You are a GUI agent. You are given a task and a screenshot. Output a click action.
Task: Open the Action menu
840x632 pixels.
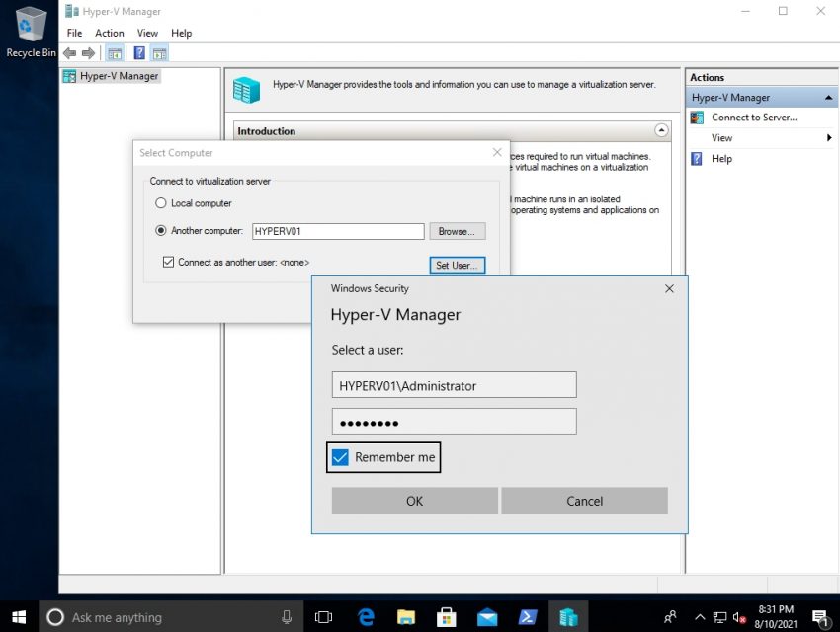click(110, 33)
